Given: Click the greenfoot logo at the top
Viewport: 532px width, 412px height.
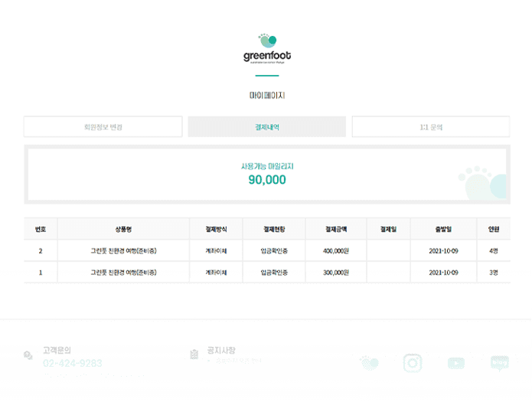Looking at the screenshot, I should pos(266,47).
